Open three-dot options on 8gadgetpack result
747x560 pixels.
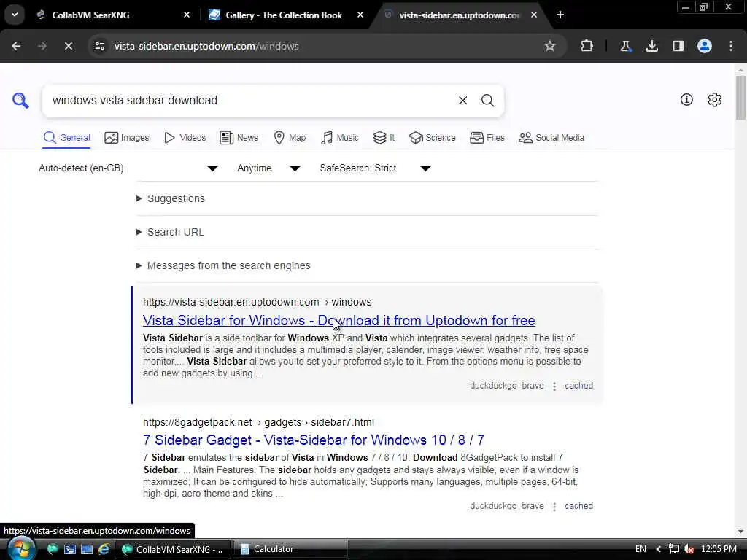(554, 506)
